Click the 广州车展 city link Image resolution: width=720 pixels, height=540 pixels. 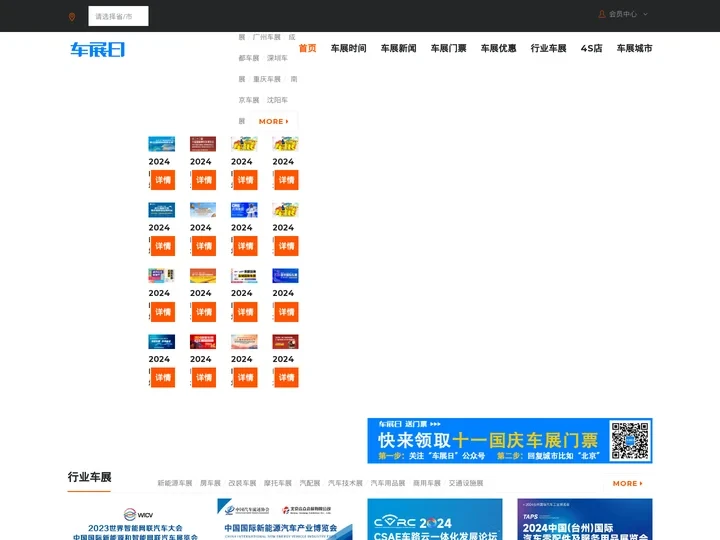click(266, 37)
